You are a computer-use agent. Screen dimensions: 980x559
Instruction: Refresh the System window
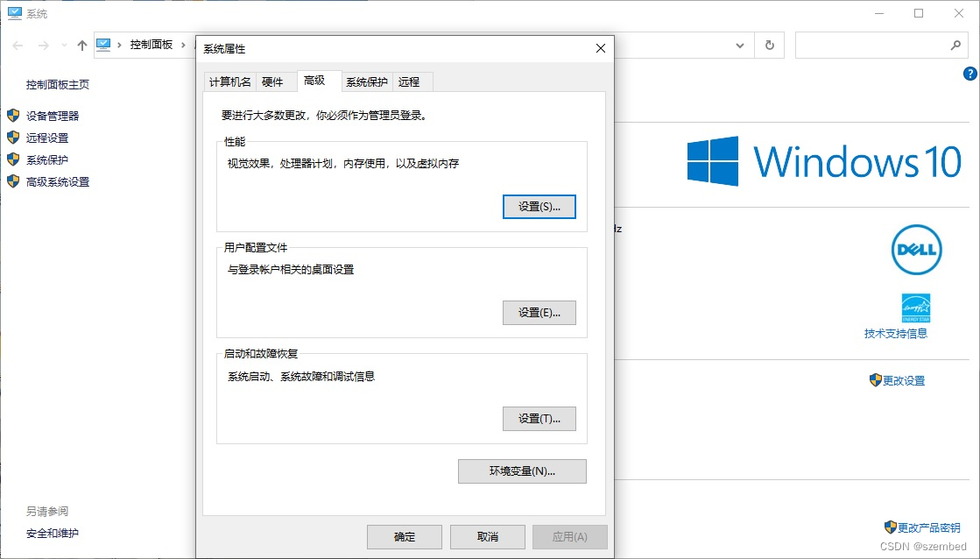pyautogui.click(x=770, y=45)
